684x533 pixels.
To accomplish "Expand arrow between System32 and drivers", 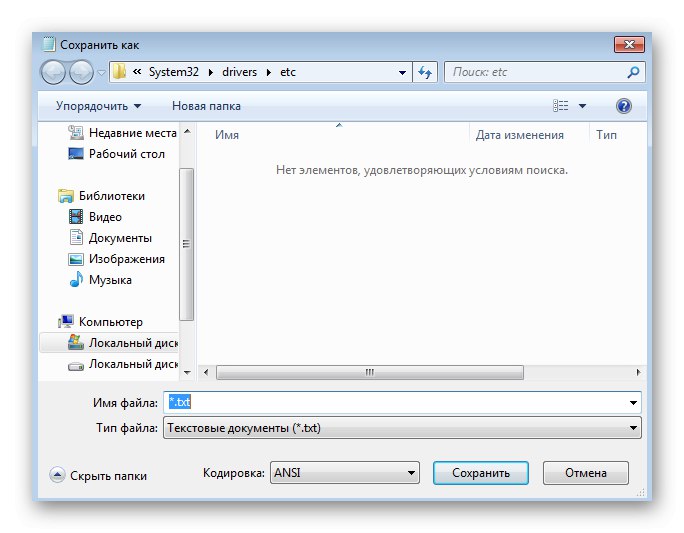I will [211, 72].
